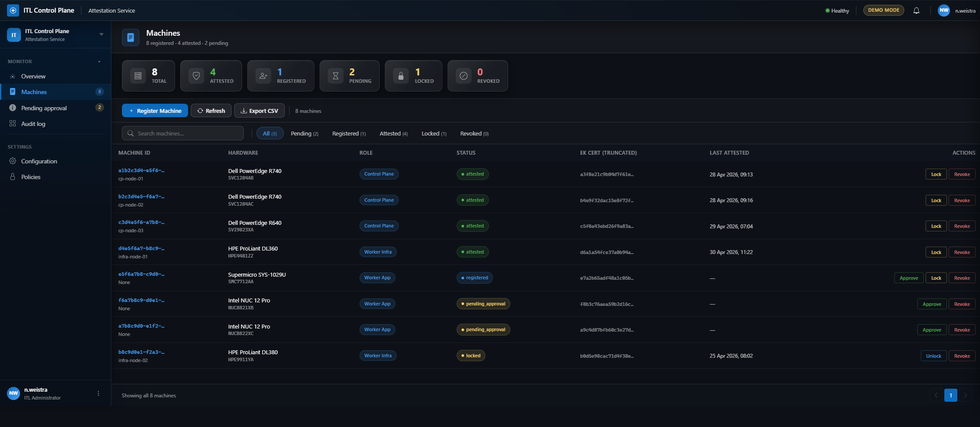Click DEMO MODE badge
This screenshot has height=427, width=980.
point(883,10)
